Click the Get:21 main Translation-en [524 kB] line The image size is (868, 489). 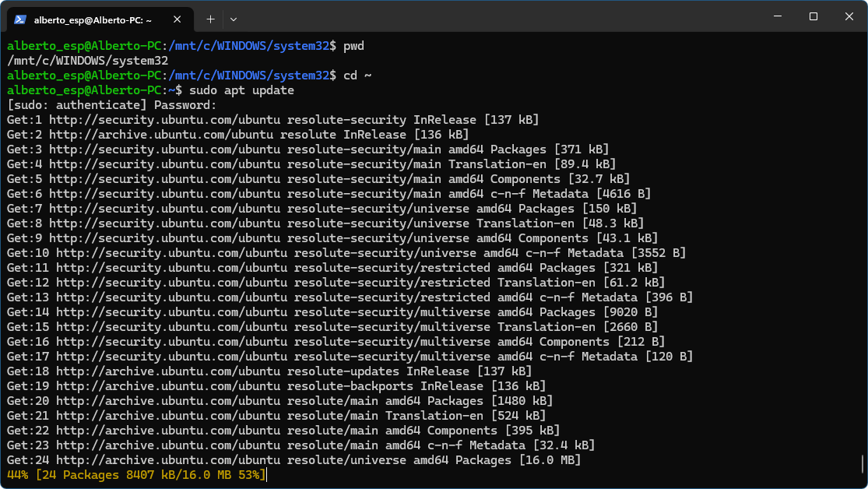tap(276, 416)
